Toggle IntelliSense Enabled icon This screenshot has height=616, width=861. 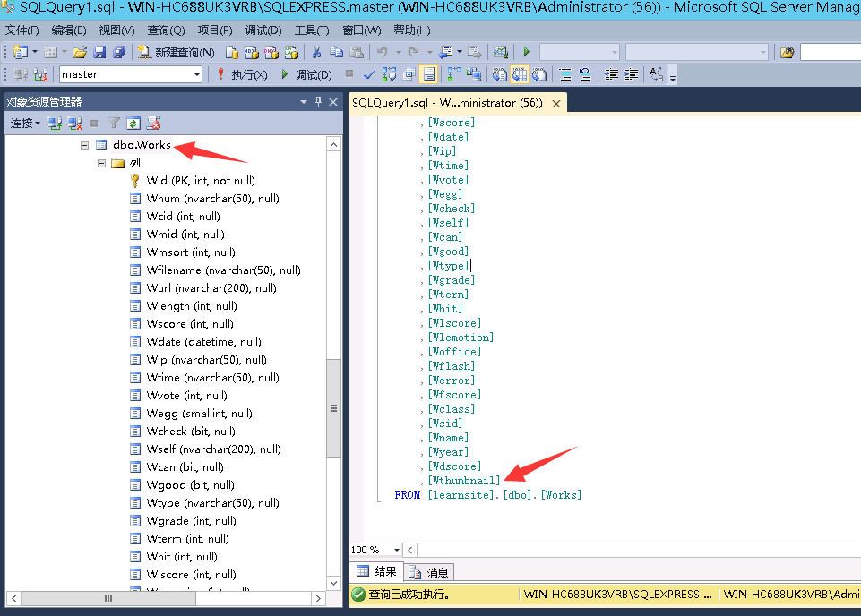(x=429, y=74)
